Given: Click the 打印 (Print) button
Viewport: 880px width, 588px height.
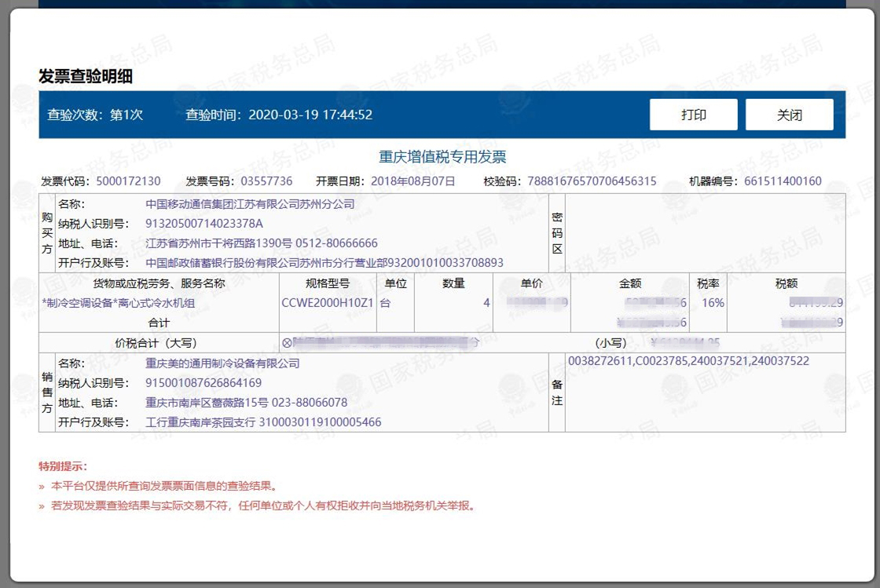Looking at the screenshot, I should [693, 115].
